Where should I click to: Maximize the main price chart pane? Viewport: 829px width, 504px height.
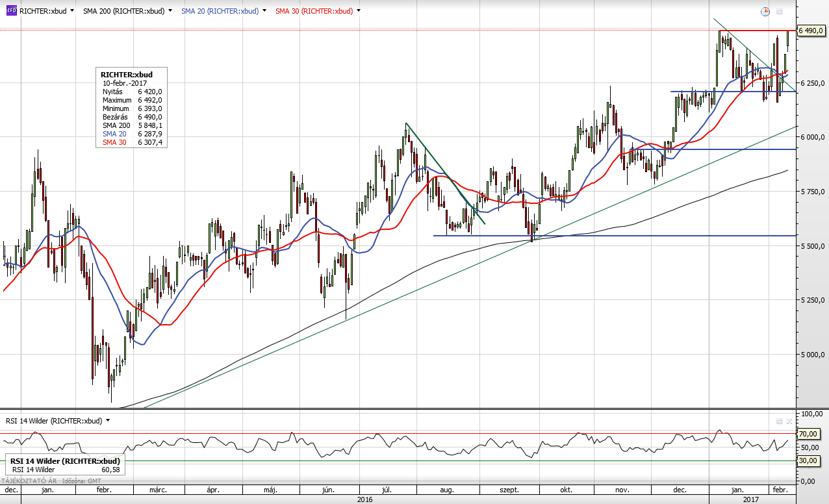(x=780, y=12)
